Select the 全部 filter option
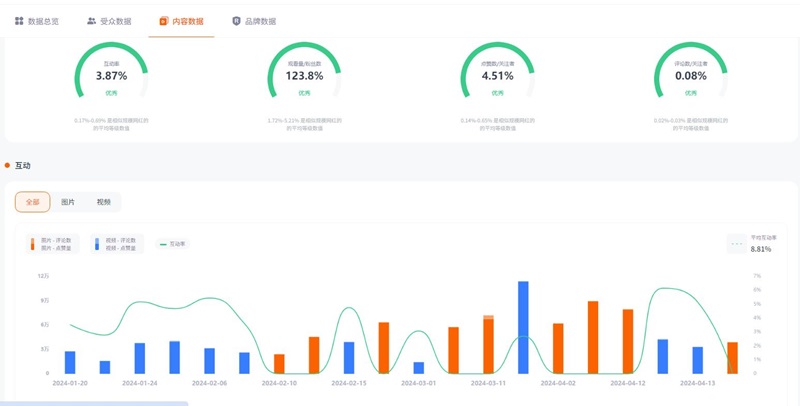Viewport: 800px width, 406px height. [33, 202]
